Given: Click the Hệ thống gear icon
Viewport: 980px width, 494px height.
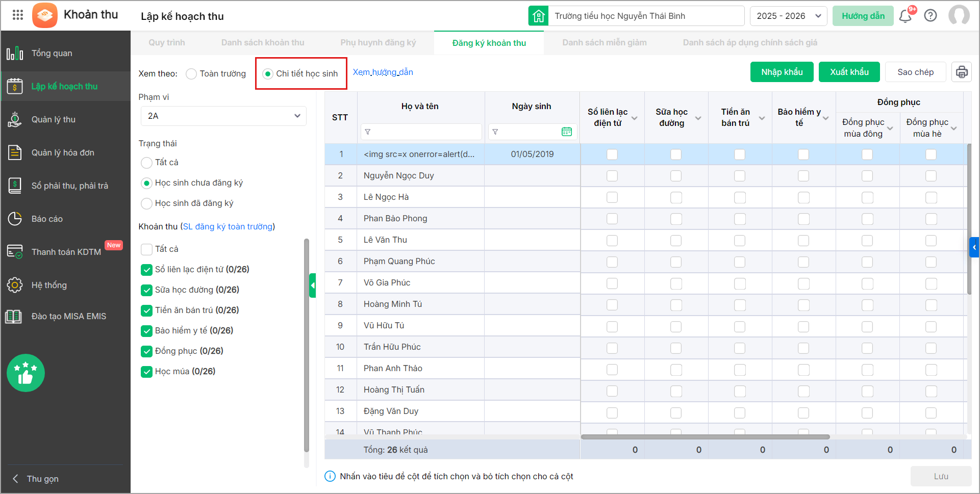Looking at the screenshot, I should [x=15, y=285].
